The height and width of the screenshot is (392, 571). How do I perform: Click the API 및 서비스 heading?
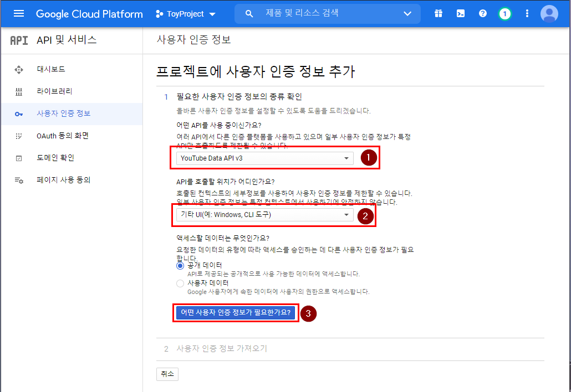[x=67, y=40]
